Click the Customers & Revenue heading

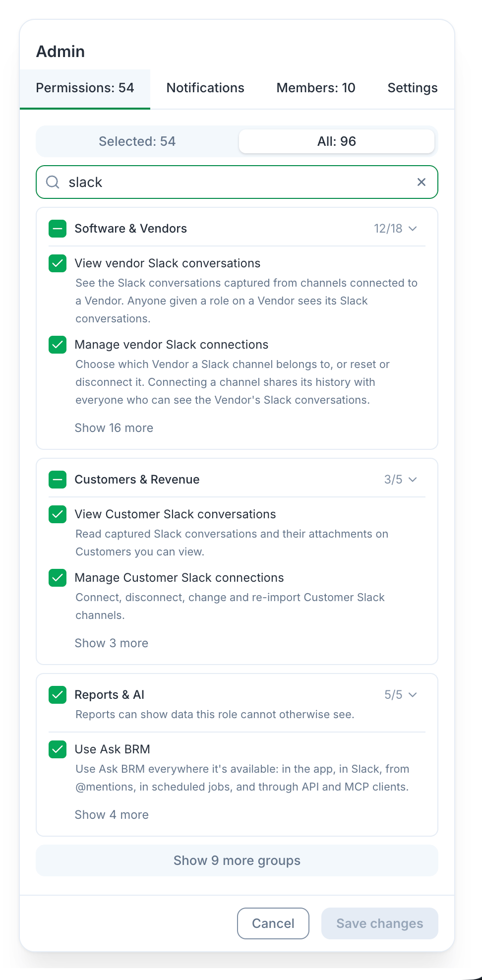click(x=137, y=480)
